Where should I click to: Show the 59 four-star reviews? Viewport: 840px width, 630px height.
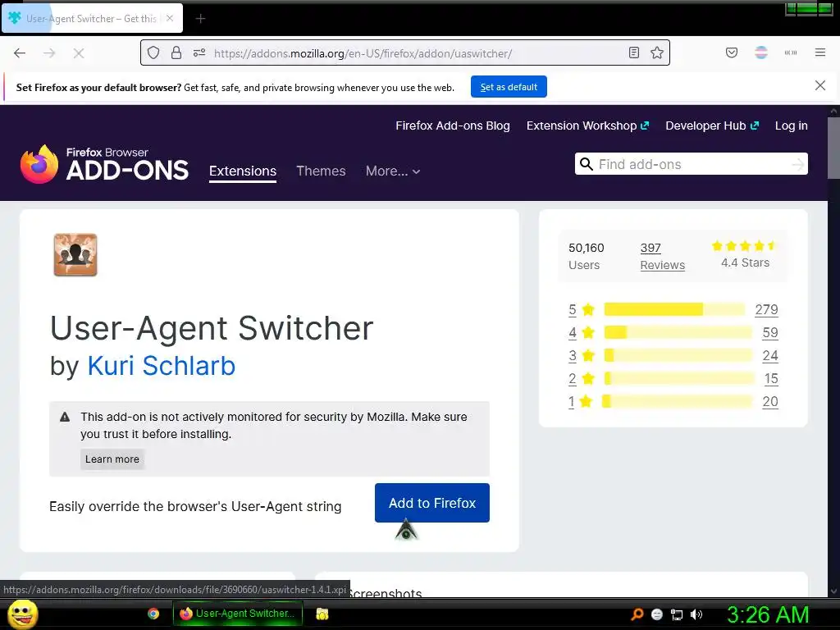point(769,333)
